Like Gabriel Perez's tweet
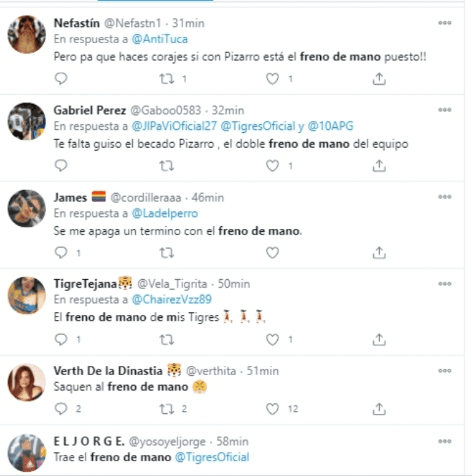 [x=272, y=166]
